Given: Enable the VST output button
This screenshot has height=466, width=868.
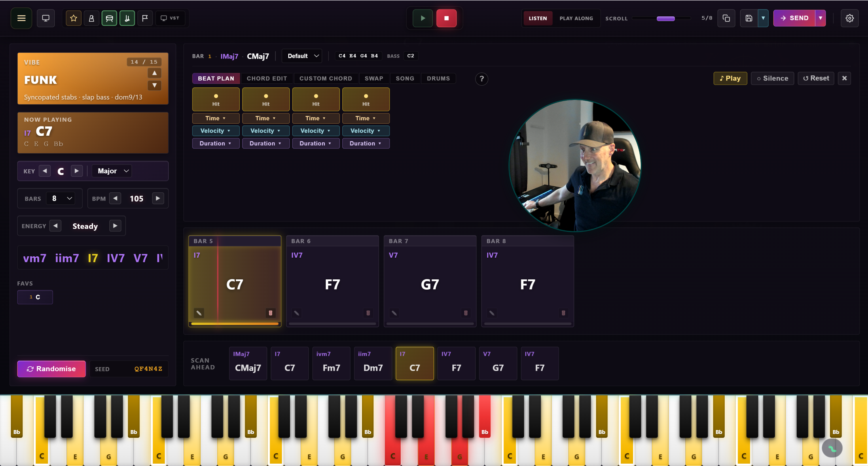Looking at the screenshot, I should (170, 18).
